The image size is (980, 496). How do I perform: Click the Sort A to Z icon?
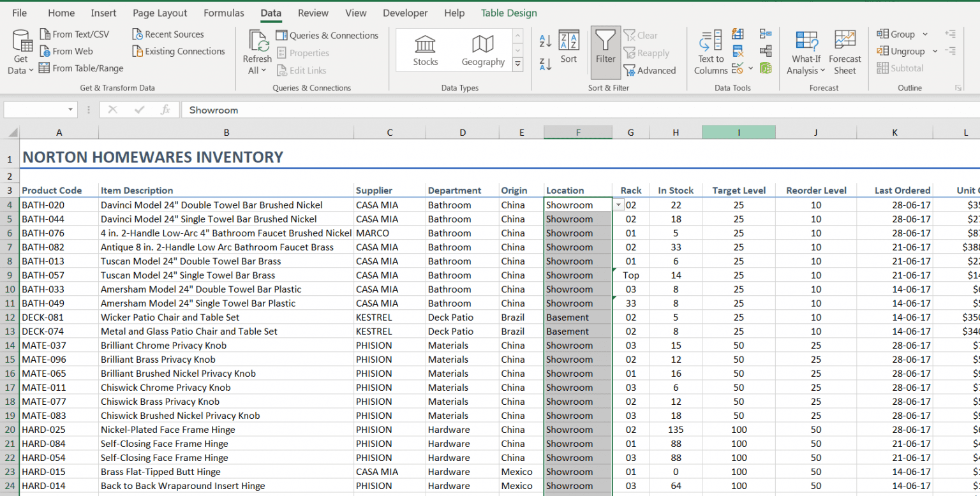pos(544,40)
